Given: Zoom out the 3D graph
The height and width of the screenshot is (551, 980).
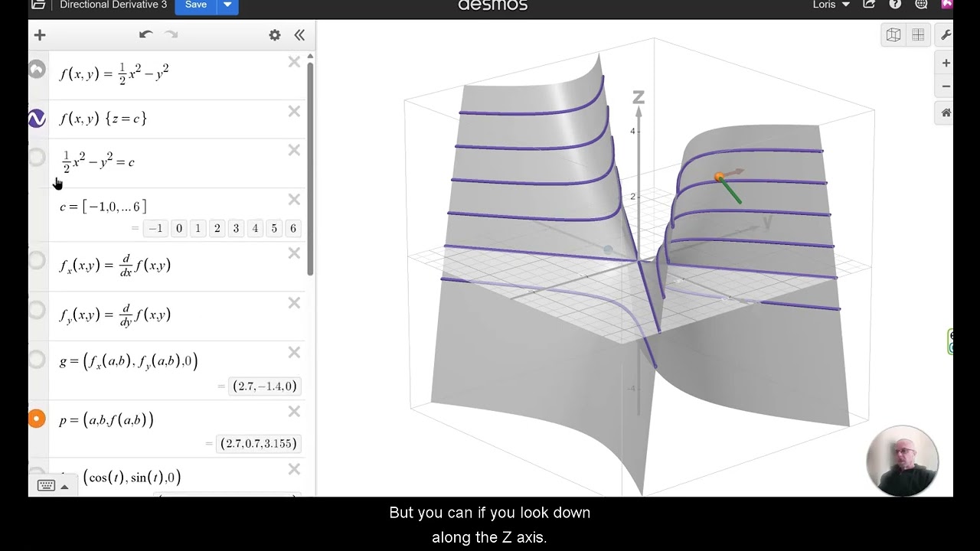Looking at the screenshot, I should pyautogui.click(x=946, y=86).
